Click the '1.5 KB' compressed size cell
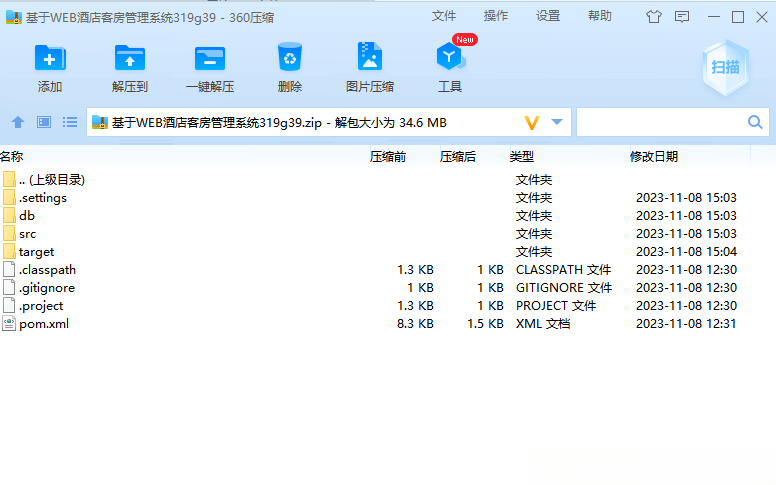This screenshot has height=485, width=776. (x=485, y=324)
